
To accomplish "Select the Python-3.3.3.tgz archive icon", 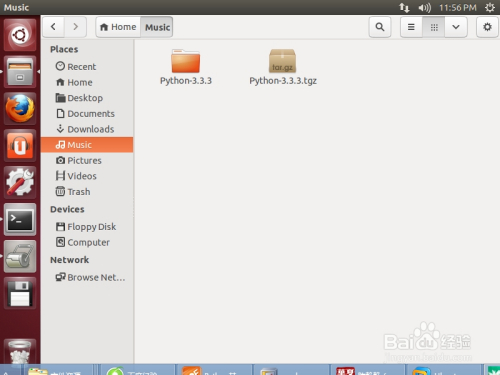I will [282, 61].
